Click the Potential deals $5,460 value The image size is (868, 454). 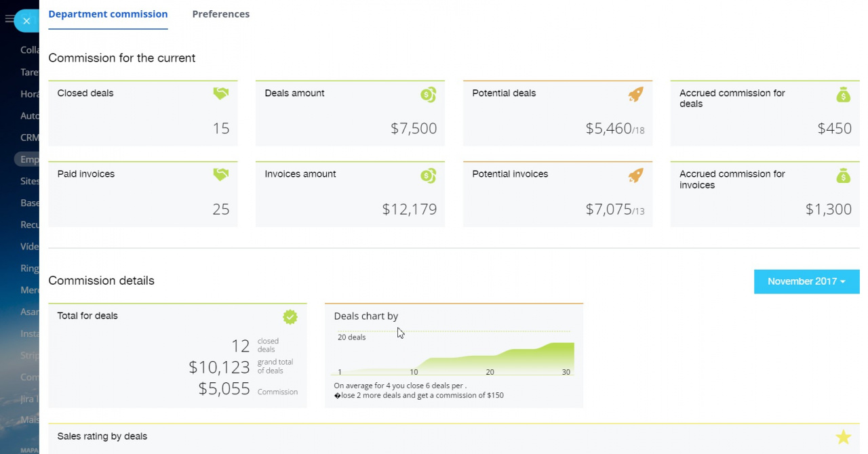(x=608, y=129)
